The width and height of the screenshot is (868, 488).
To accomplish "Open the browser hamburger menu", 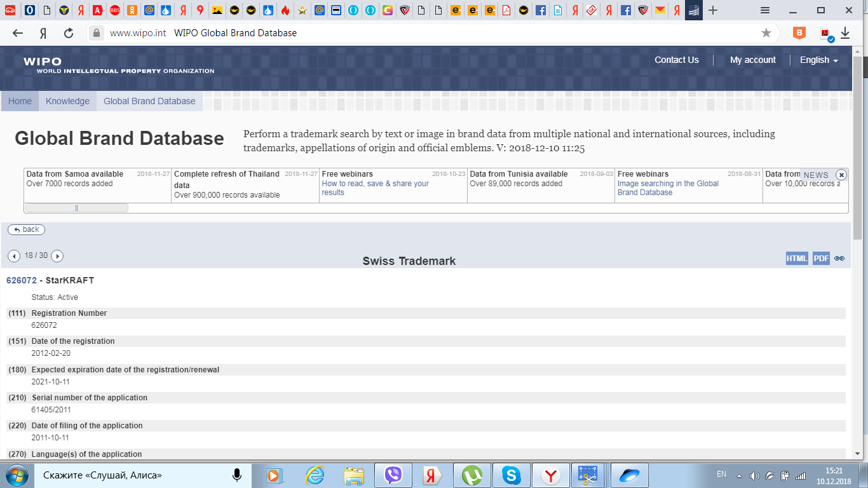I will 765,10.
